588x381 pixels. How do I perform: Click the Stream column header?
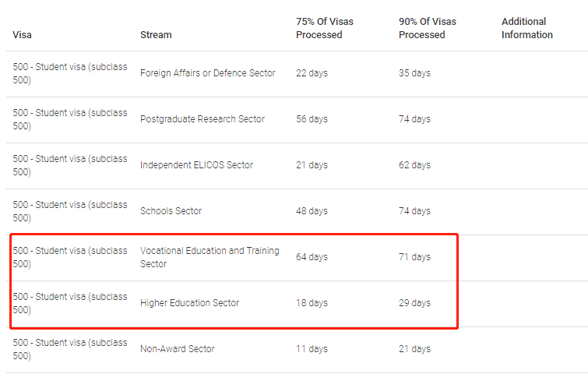click(x=156, y=35)
